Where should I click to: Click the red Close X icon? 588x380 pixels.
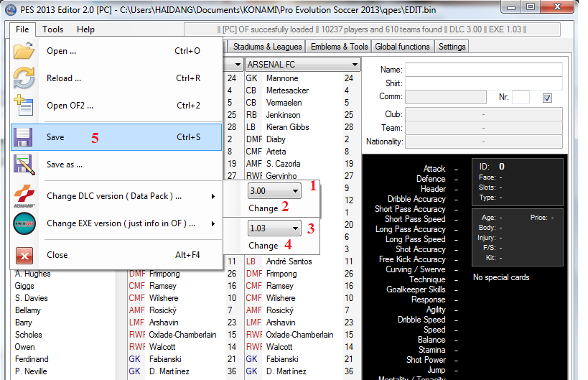[24, 256]
